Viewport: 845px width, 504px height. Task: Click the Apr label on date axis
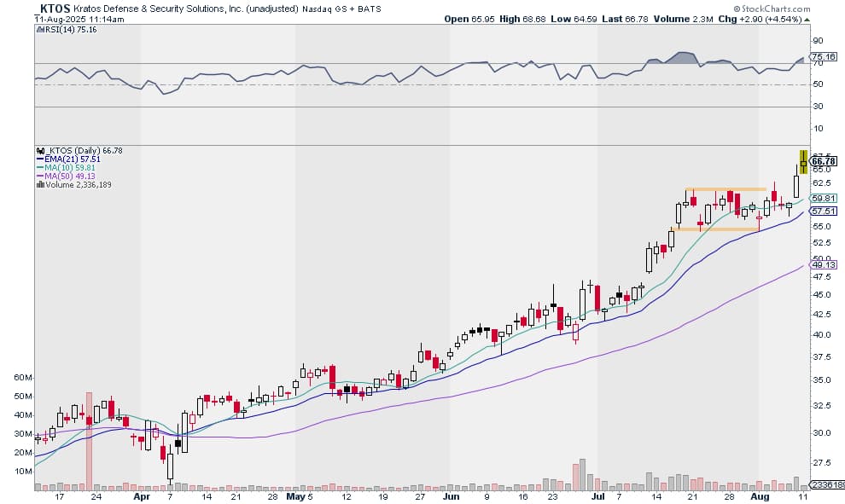click(141, 496)
